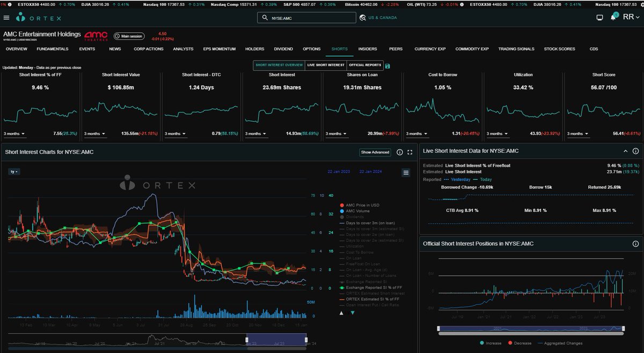This screenshot has height=353, width=644.
Task: Open 1y chart period dropdown
Action: (x=14, y=172)
